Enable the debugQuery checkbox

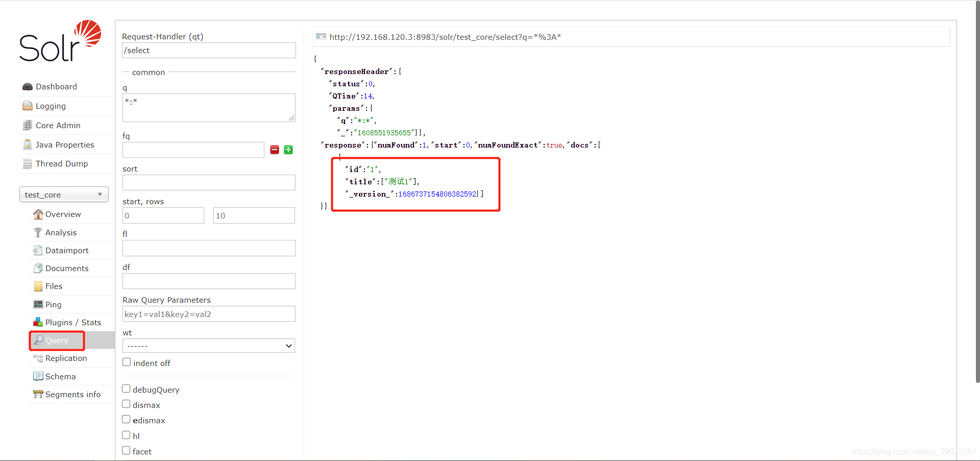[126, 389]
